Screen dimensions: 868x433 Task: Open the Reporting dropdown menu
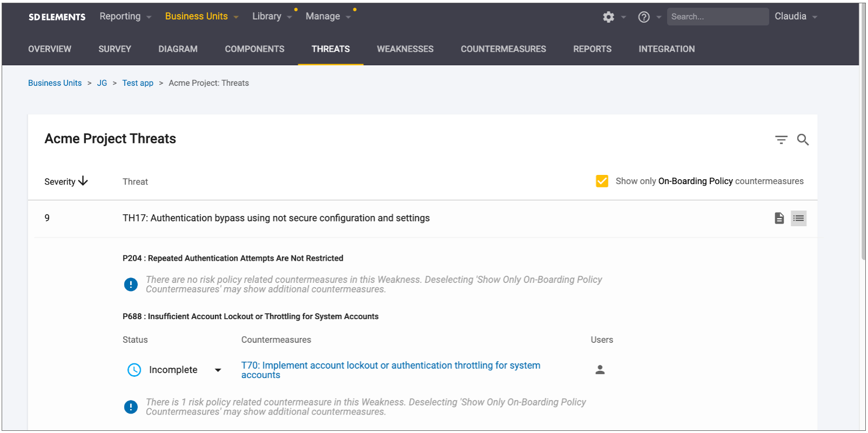[125, 16]
